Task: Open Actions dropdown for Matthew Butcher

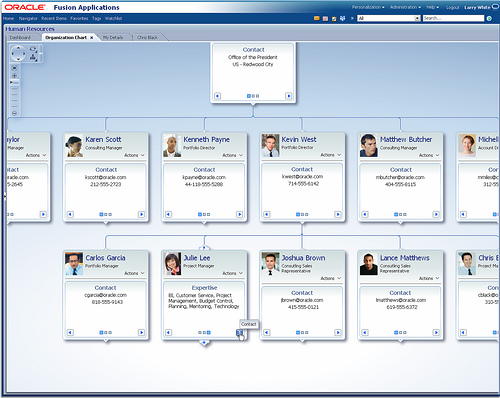Action: coord(429,155)
